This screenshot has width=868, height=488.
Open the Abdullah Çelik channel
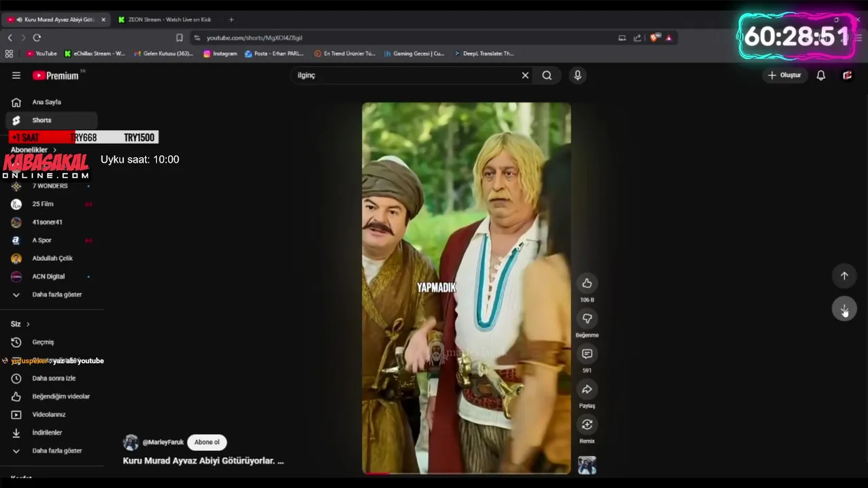click(x=52, y=258)
